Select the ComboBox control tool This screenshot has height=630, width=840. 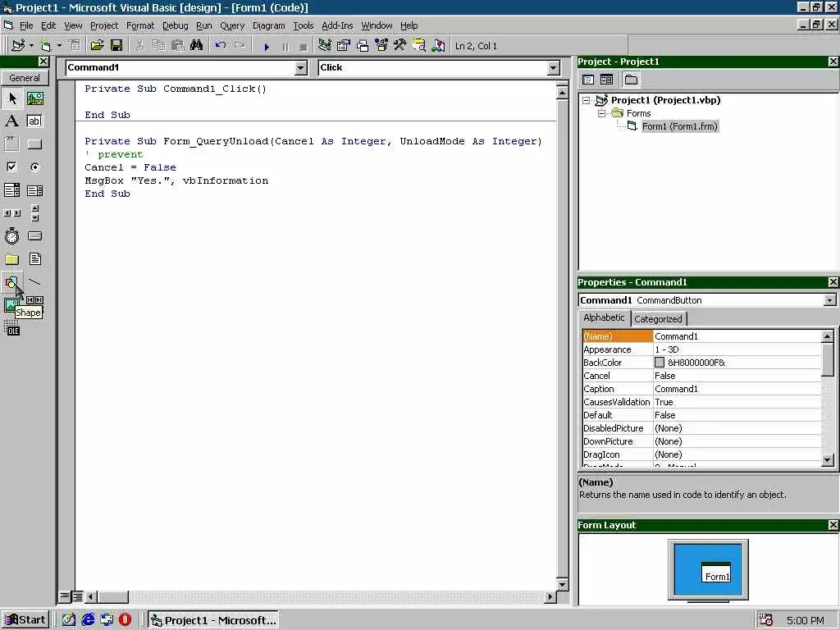11,190
